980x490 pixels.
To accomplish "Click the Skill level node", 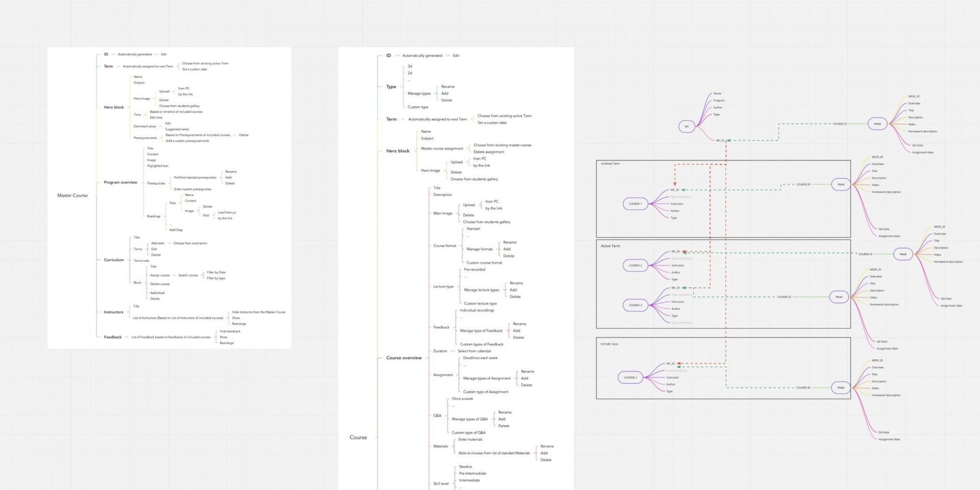I will pyautogui.click(x=440, y=483).
